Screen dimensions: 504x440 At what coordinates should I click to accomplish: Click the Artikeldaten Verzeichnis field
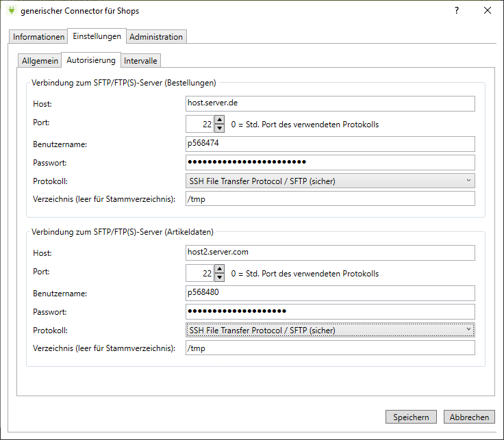point(331,348)
